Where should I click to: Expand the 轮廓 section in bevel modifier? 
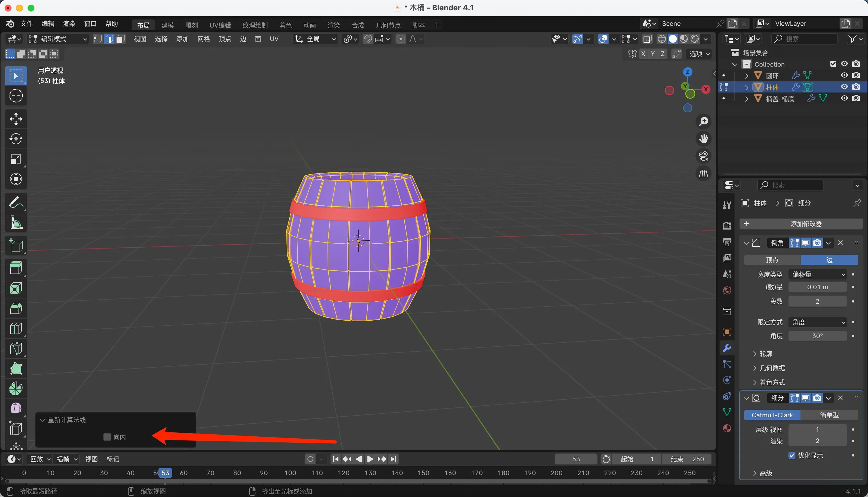pyautogui.click(x=765, y=354)
